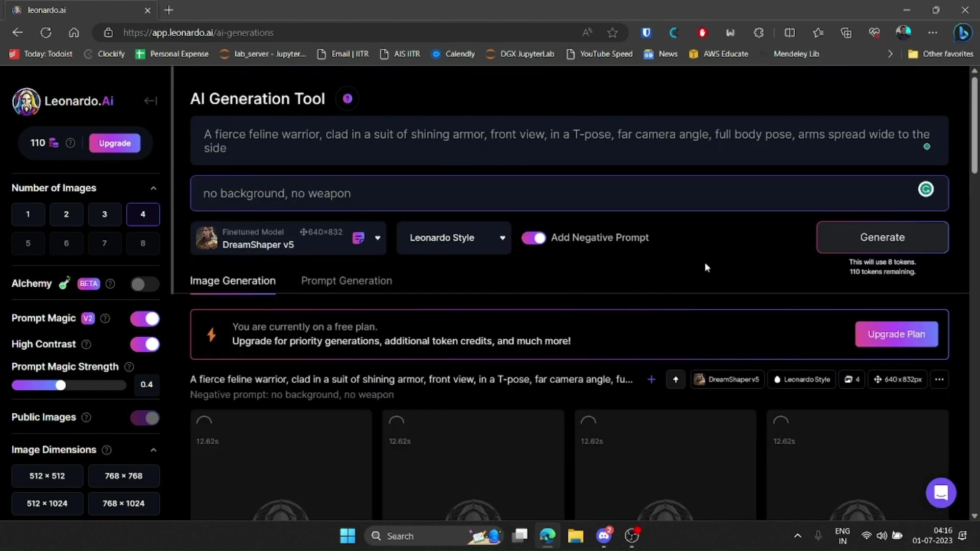Open the Leonardo Style dropdown

coord(453,238)
